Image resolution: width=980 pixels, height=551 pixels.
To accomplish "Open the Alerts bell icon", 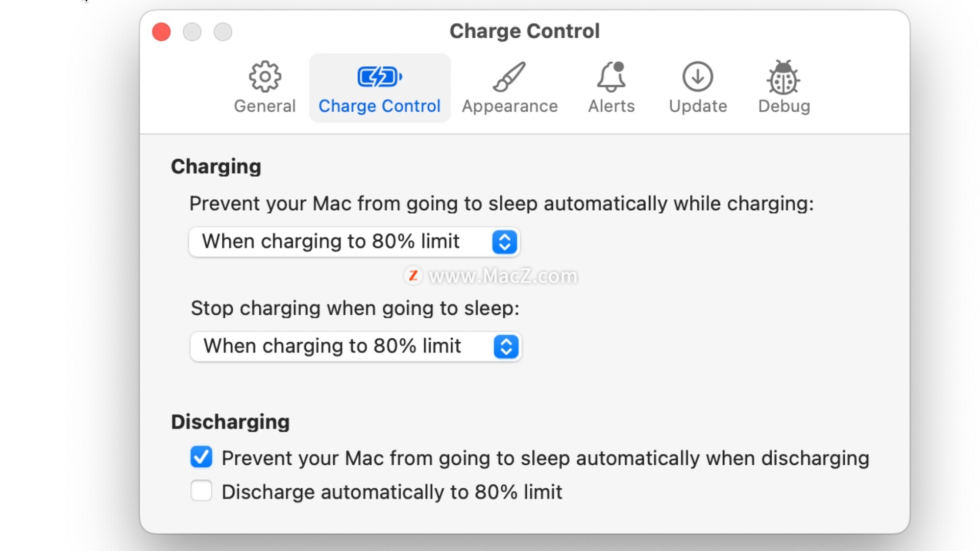I will tap(611, 77).
